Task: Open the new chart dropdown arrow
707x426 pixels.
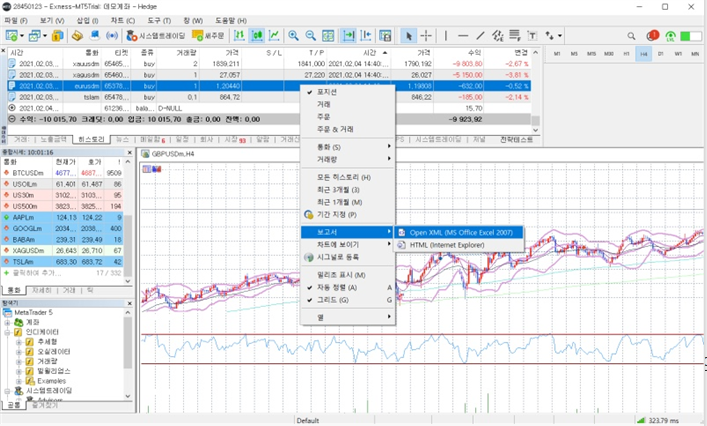Action: pos(22,36)
